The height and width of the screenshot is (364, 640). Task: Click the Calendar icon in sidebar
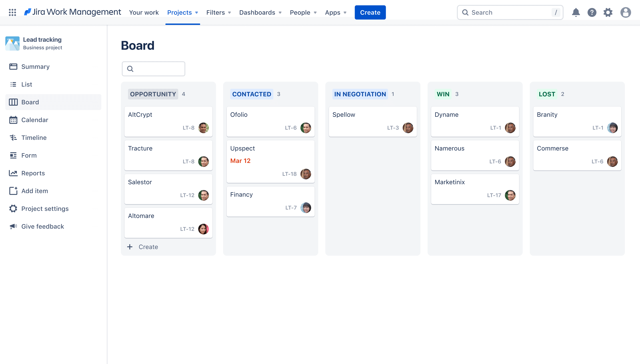click(14, 119)
